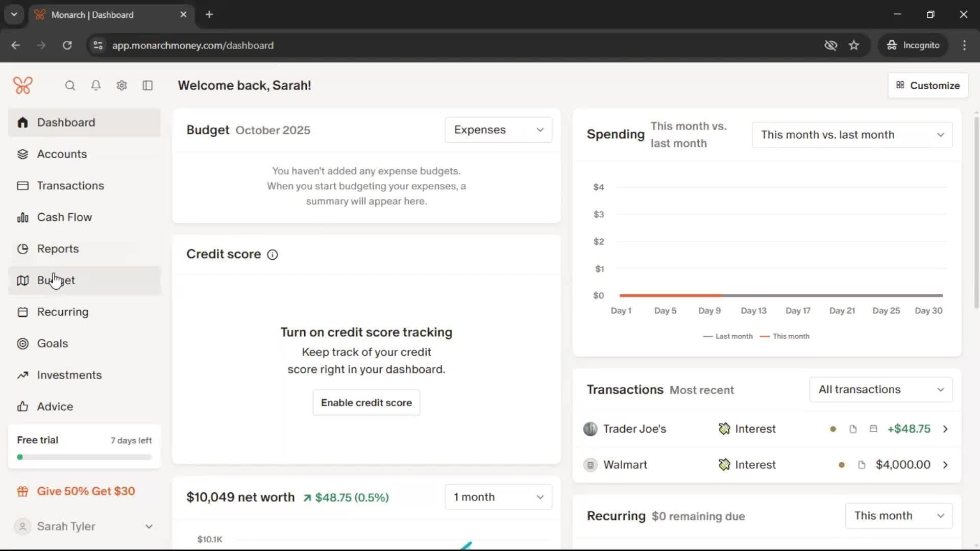Bookmark page with star icon

coord(854,45)
